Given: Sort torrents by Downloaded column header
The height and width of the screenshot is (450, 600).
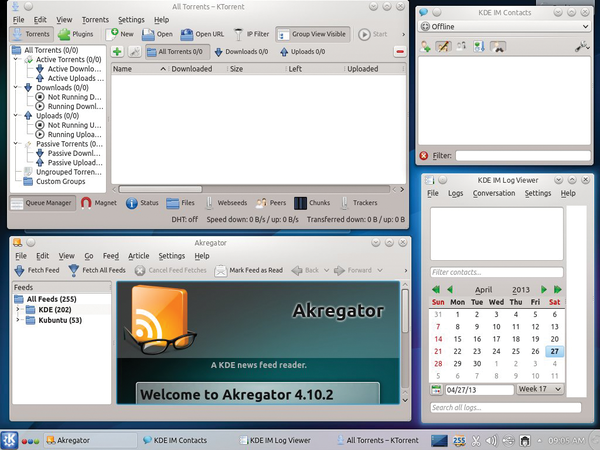Looking at the screenshot, I should [192, 69].
